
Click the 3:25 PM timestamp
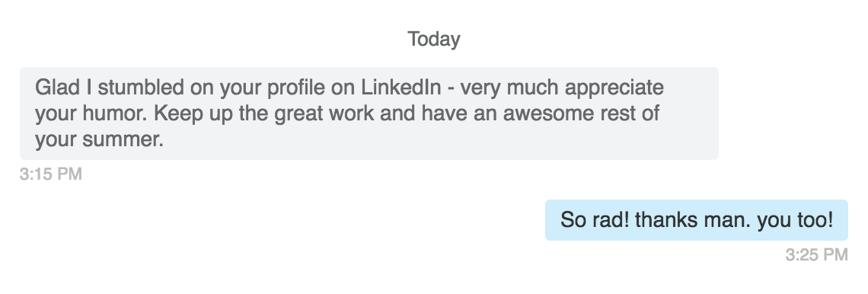(x=816, y=254)
